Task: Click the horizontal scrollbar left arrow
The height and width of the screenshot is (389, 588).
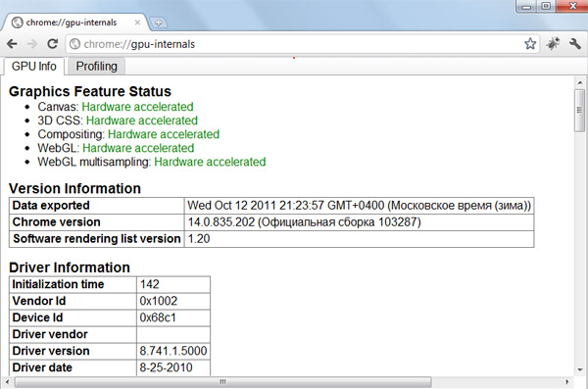Action: [x=7, y=382]
